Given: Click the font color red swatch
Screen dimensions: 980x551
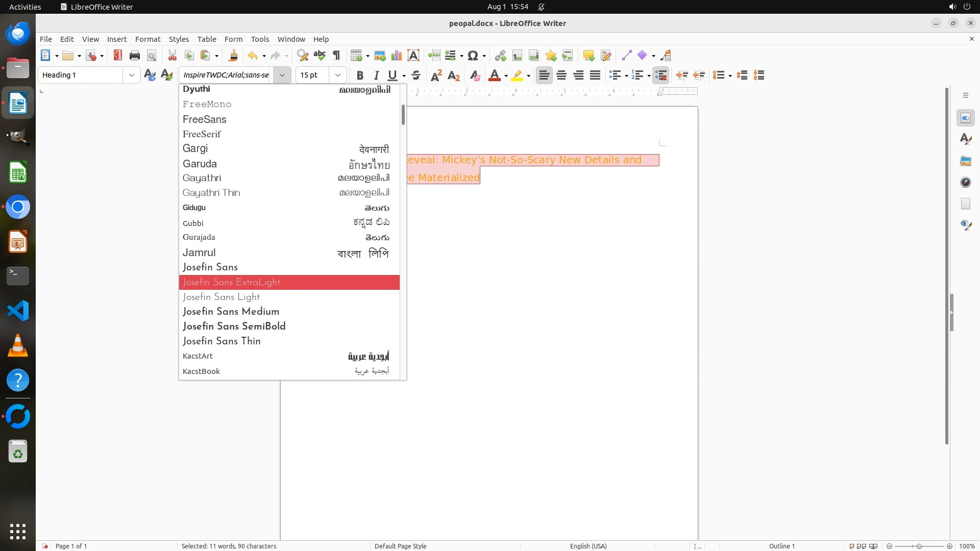Looking at the screenshot, I should click(494, 76).
